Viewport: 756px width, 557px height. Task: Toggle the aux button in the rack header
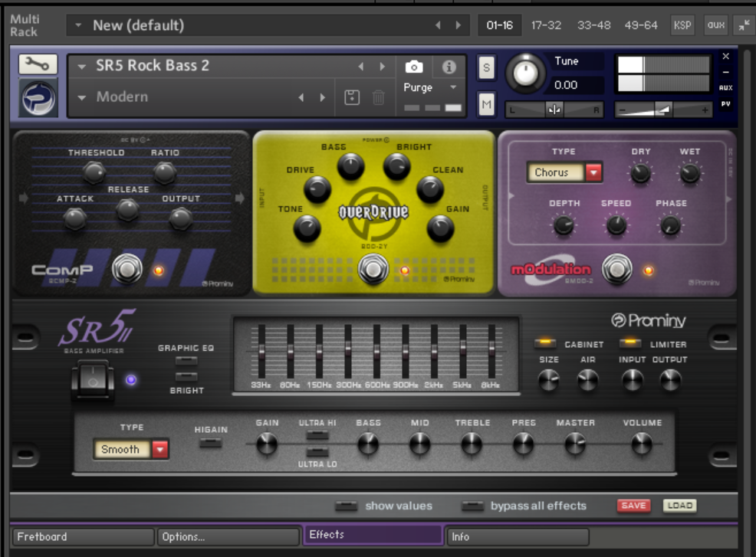click(x=716, y=25)
